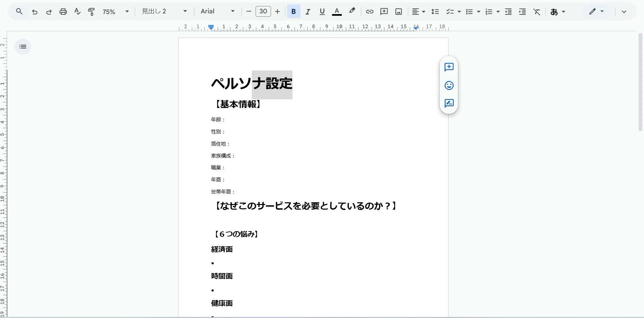
Task: Increase font size with plus button
Action: coord(277,12)
